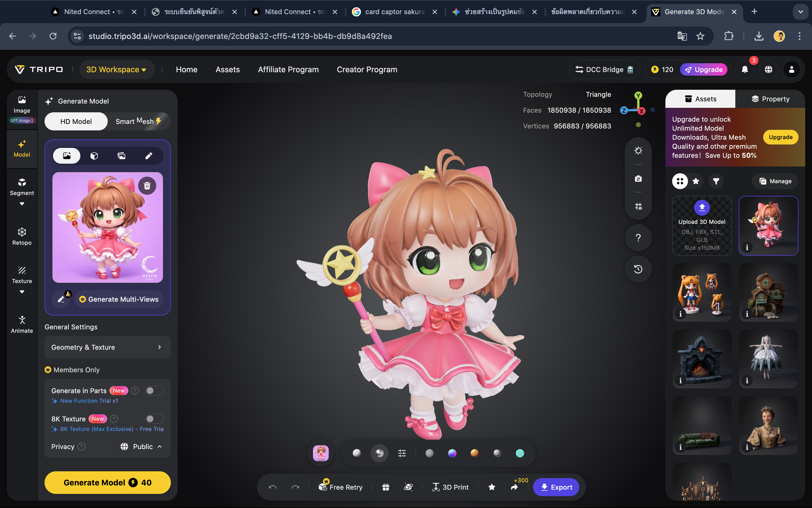Open the Sailor Moon figures asset thumbnail
Screen dimensions: 812x508
tap(702, 292)
